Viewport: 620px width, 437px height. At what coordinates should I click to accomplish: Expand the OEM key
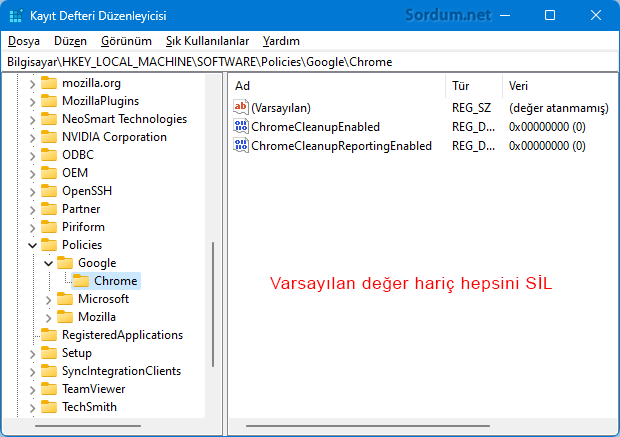pyautogui.click(x=32, y=174)
